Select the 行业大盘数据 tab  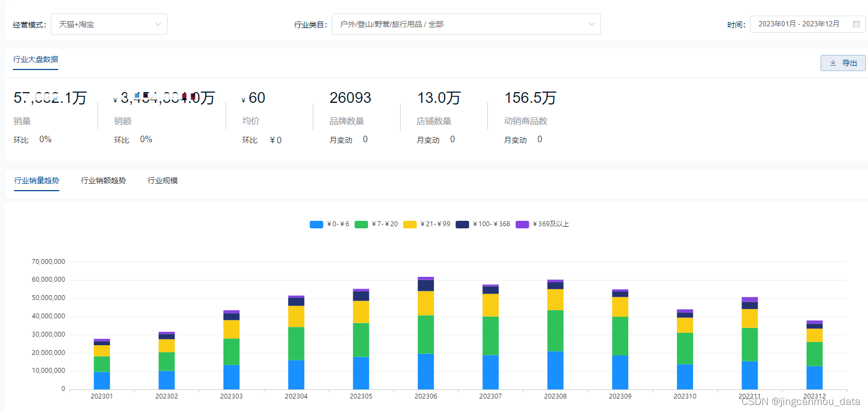(x=36, y=59)
